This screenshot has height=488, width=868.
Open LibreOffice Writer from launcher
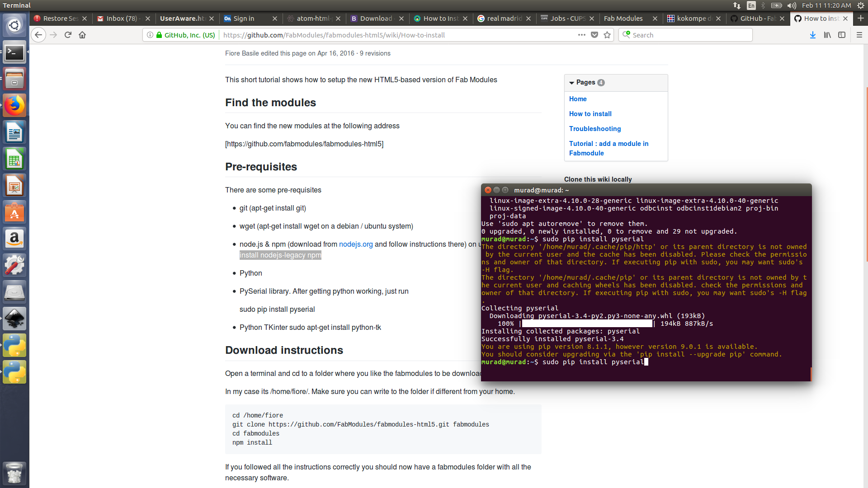coord(14,132)
